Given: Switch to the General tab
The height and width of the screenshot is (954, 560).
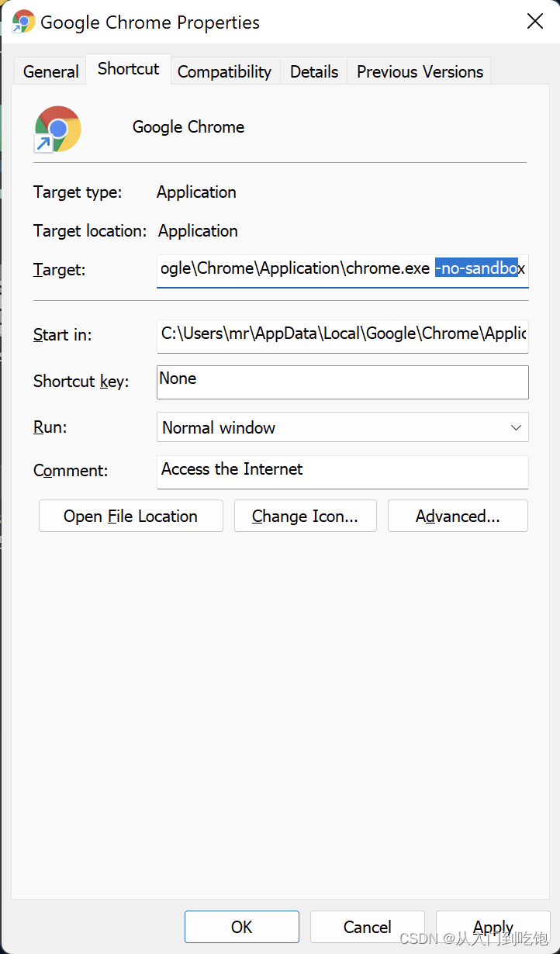Looking at the screenshot, I should (x=51, y=71).
